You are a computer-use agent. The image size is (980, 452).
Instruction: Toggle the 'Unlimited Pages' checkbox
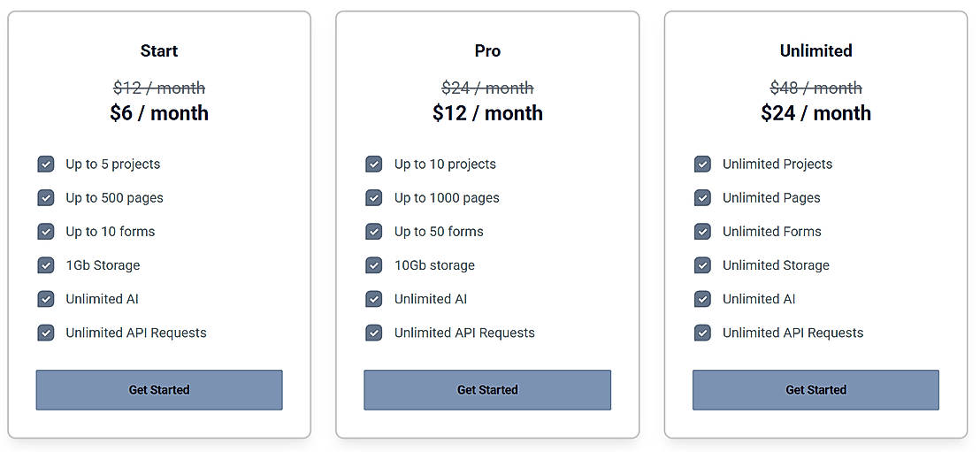703,198
